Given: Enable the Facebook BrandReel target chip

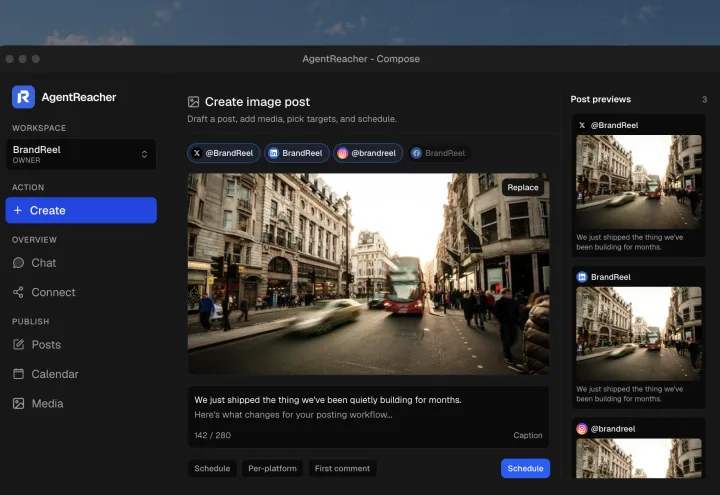Looking at the screenshot, I should [x=439, y=153].
